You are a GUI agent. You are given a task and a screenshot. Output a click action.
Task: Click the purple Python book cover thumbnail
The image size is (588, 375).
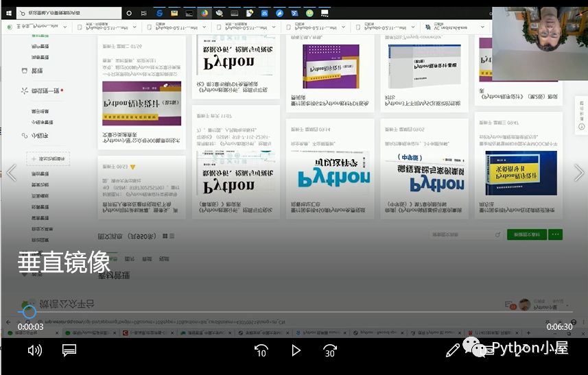click(331, 66)
